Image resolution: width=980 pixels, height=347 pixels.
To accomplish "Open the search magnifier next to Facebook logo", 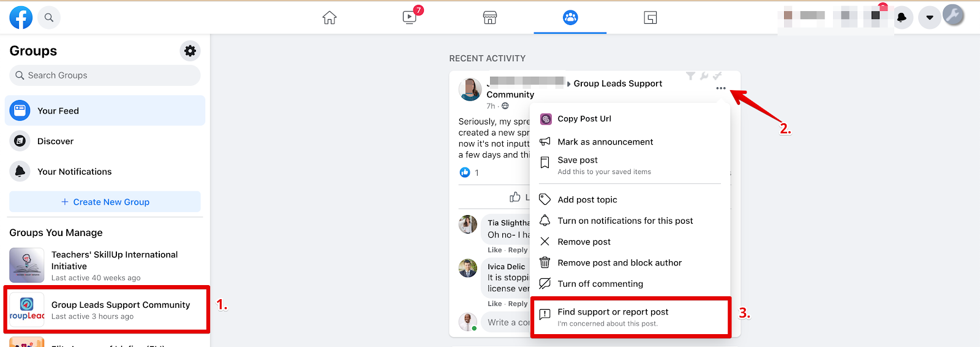I will (49, 18).
